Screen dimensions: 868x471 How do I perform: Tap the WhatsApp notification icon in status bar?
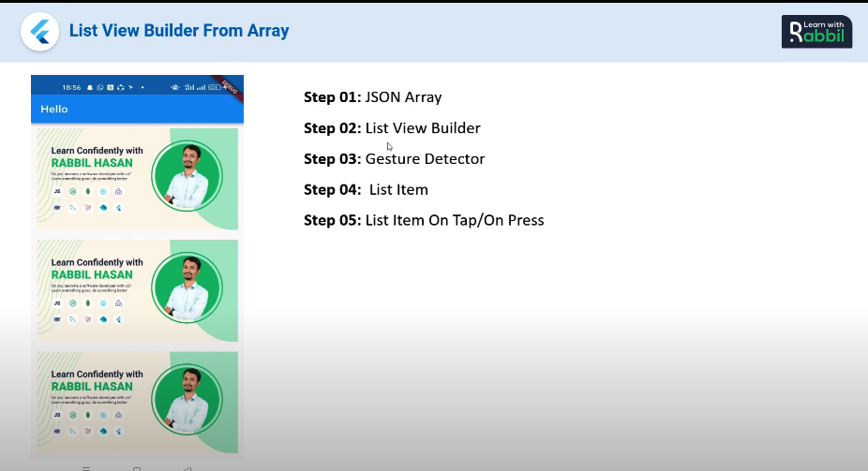100,87
